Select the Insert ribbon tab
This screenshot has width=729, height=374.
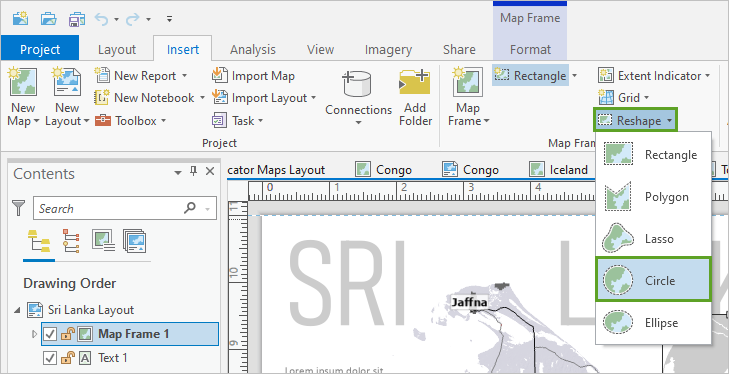click(x=183, y=49)
